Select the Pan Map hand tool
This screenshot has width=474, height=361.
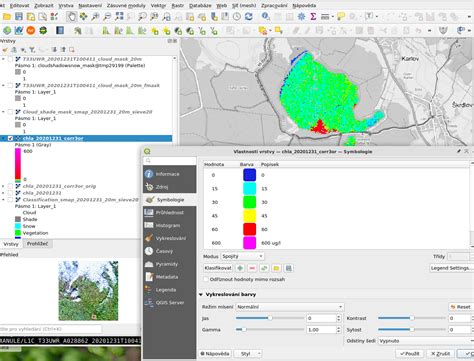coord(71,17)
